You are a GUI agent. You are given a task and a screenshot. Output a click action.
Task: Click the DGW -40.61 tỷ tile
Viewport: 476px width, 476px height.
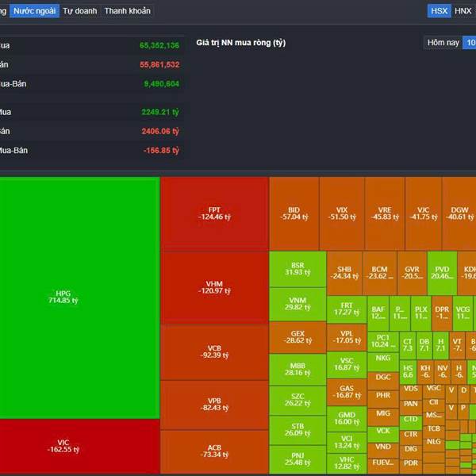[x=459, y=213]
